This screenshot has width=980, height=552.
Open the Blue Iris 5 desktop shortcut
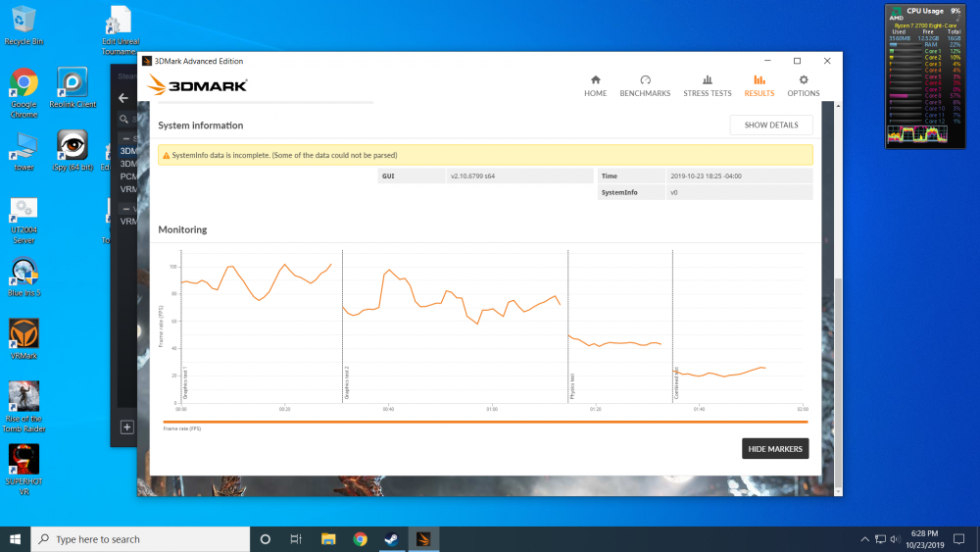[x=24, y=277]
